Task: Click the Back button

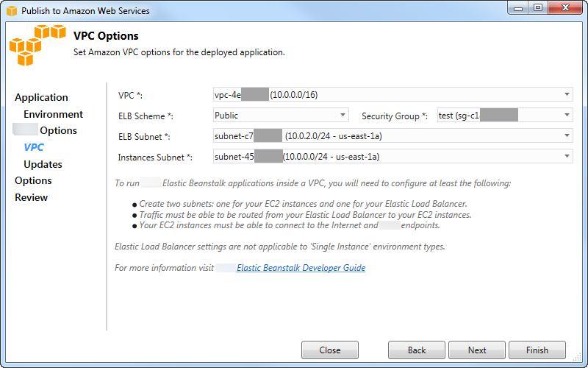Action: coord(417,350)
